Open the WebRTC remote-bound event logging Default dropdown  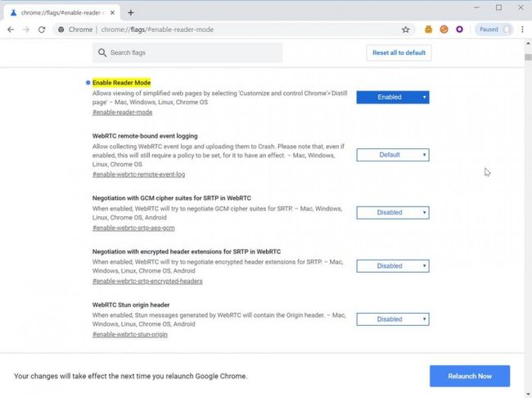pos(393,155)
